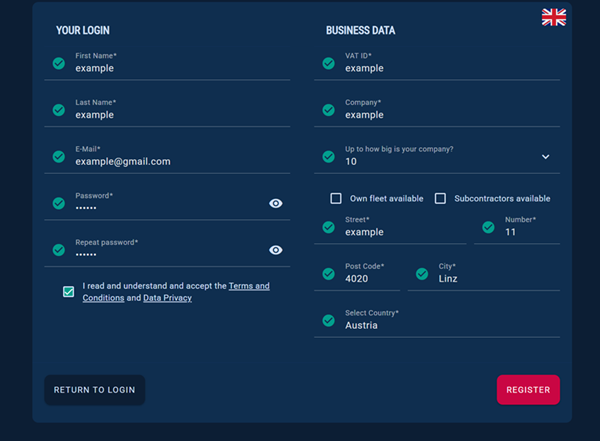
Task: Expand the company size dropdown arrow
Action: [545, 157]
